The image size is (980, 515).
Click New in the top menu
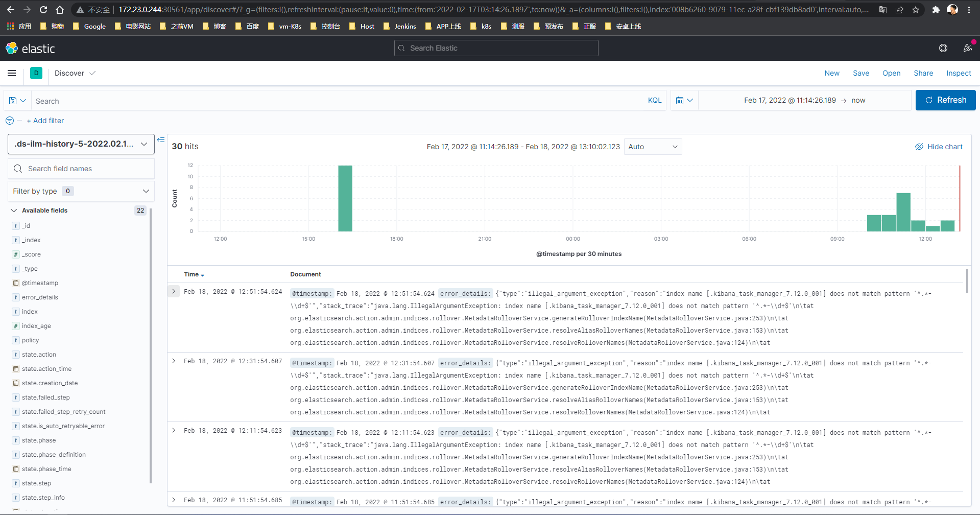tap(832, 73)
